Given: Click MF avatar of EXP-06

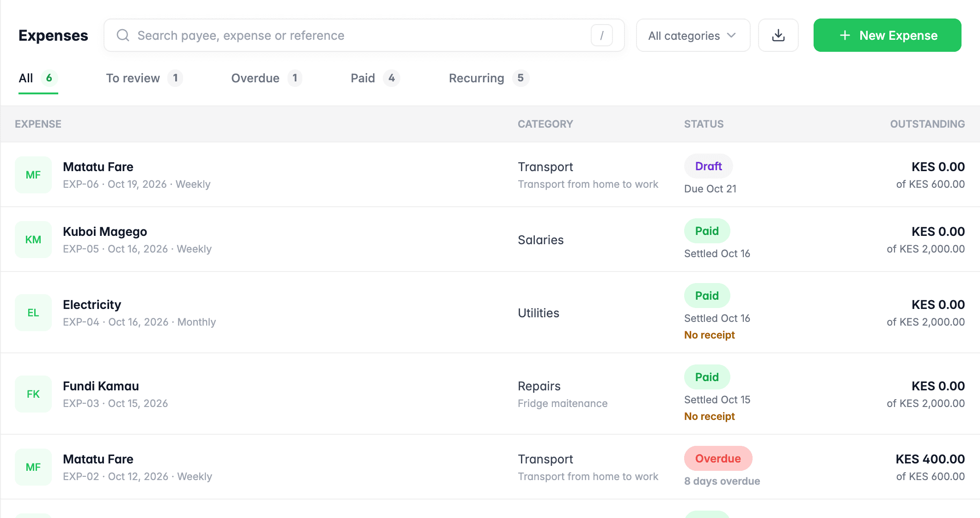Looking at the screenshot, I should point(33,175).
